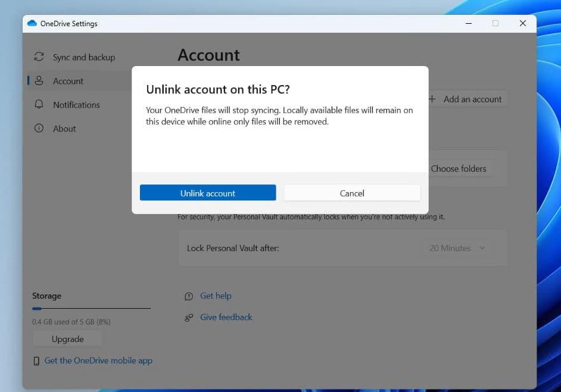The image size is (561, 392).
Task: Click the Storage heading
Action: (46, 296)
